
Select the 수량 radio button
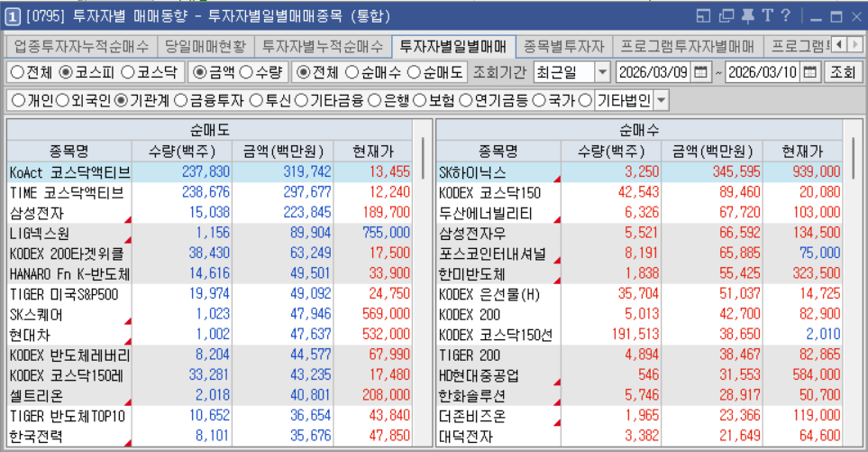click(x=246, y=72)
